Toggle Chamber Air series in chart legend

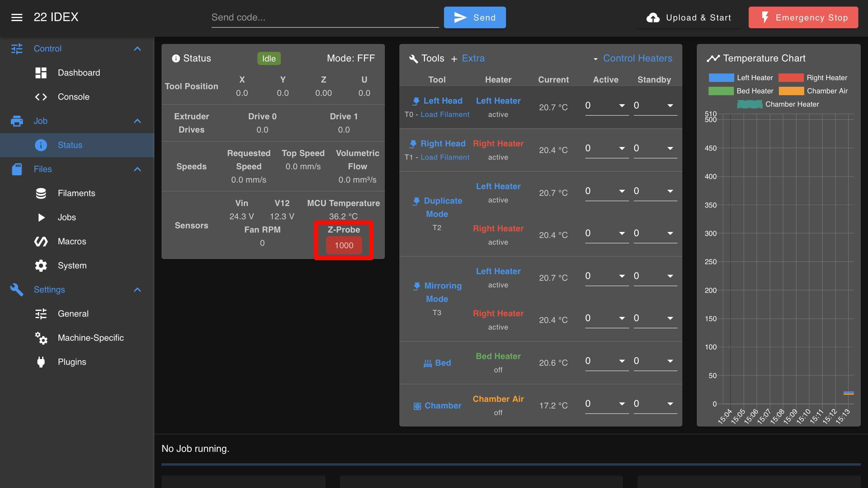click(x=813, y=91)
